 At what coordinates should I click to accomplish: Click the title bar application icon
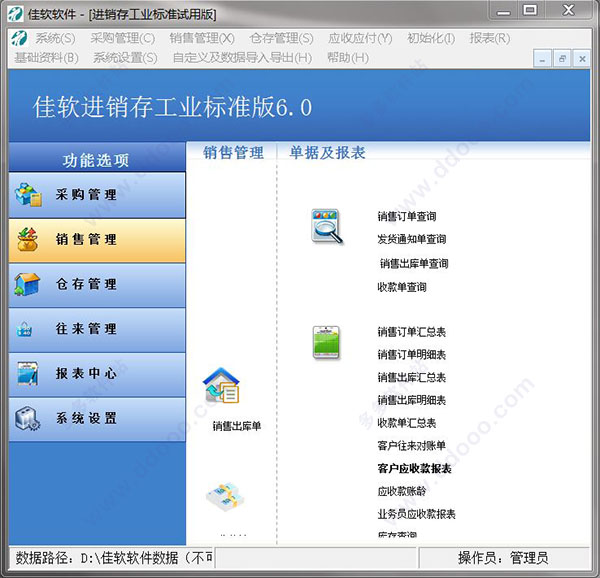(x=15, y=14)
